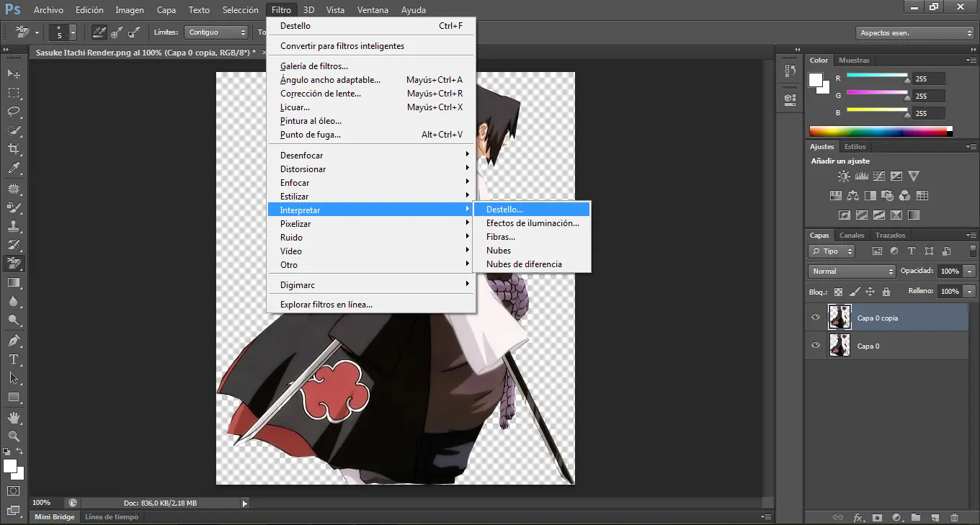Select the Rectangular Marquee tool
The image size is (980, 525).
tap(13, 93)
